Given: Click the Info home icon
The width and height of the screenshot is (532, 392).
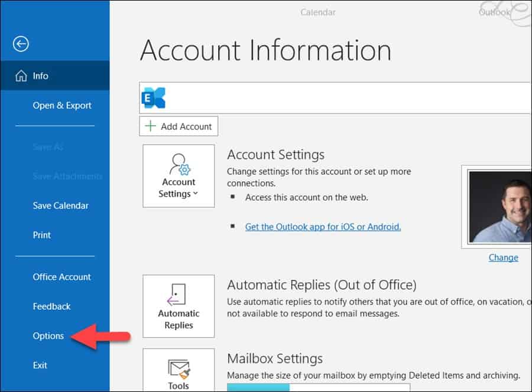Looking at the screenshot, I should click(21, 76).
